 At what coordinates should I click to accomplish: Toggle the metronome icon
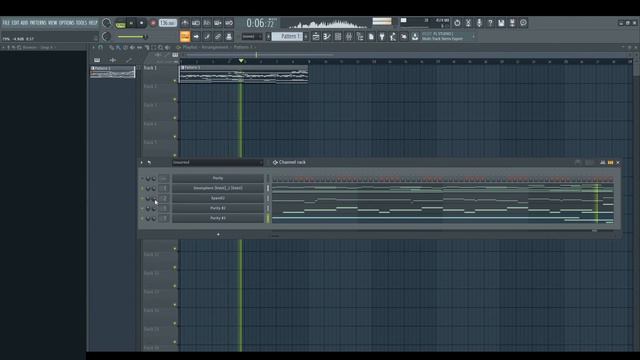click(185, 23)
